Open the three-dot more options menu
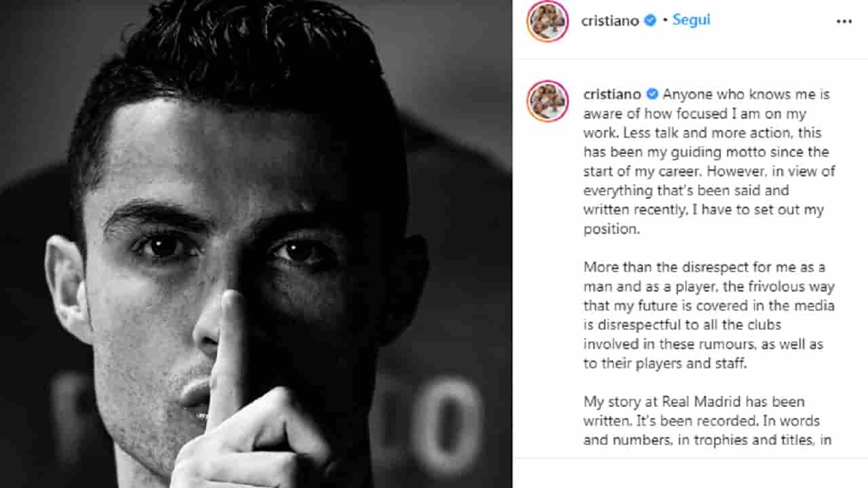 point(844,22)
